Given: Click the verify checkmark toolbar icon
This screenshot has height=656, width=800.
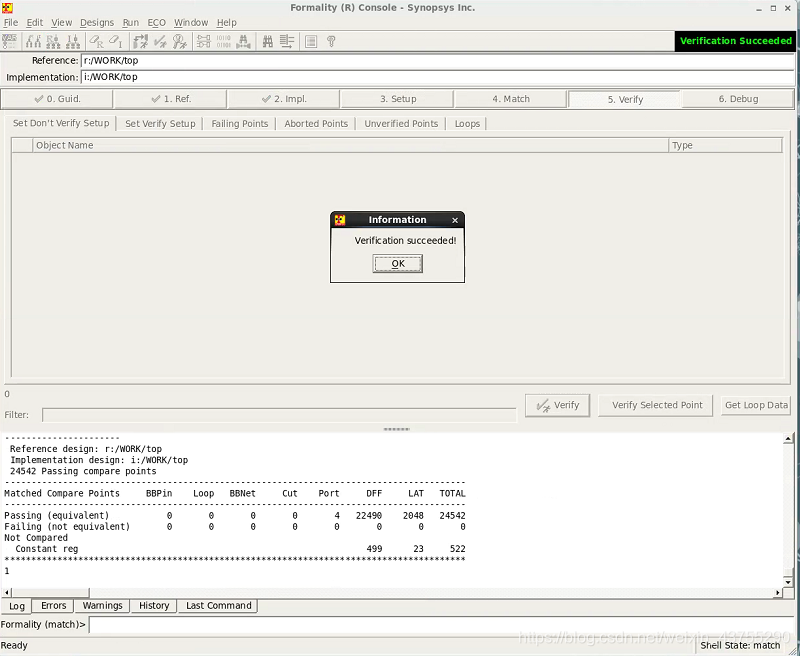Looking at the screenshot, I should pos(160,41).
